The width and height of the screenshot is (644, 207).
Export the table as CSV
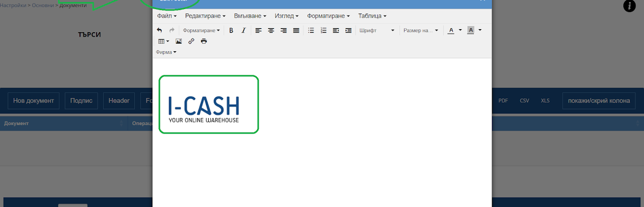525,100
